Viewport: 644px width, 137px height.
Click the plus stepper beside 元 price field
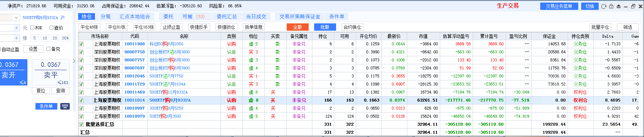click(x=16, y=28)
